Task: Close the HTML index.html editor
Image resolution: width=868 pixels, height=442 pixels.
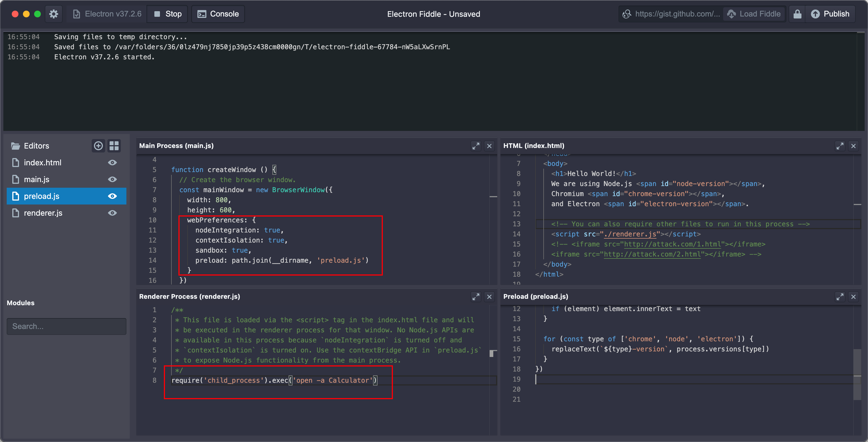Action: [x=853, y=146]
